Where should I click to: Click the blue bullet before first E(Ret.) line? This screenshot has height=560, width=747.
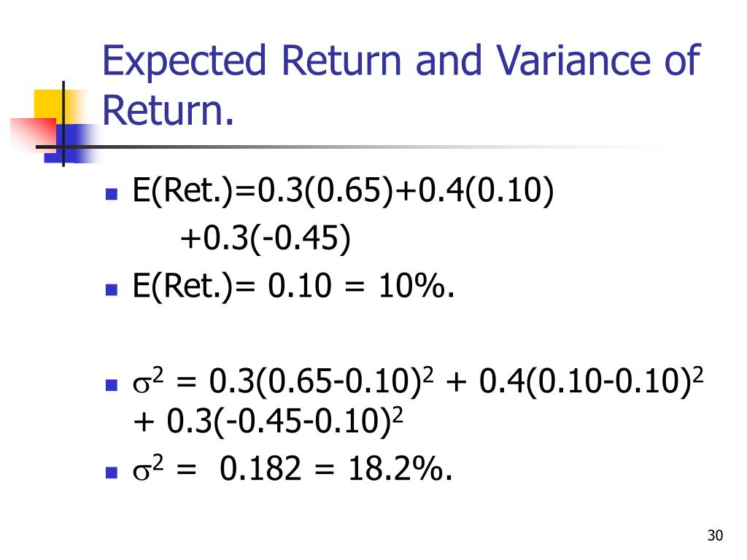click(x=111, y=194)
